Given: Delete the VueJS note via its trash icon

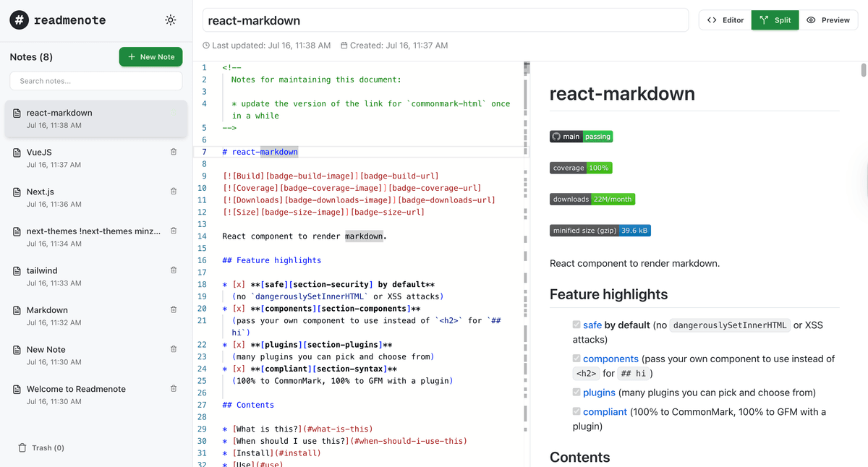Looking at the screenshot, I should (174, 151).
